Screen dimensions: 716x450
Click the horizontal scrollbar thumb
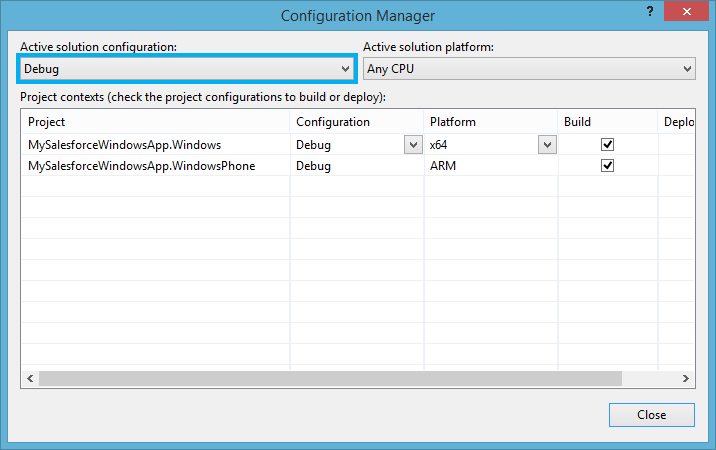[330, 378]
